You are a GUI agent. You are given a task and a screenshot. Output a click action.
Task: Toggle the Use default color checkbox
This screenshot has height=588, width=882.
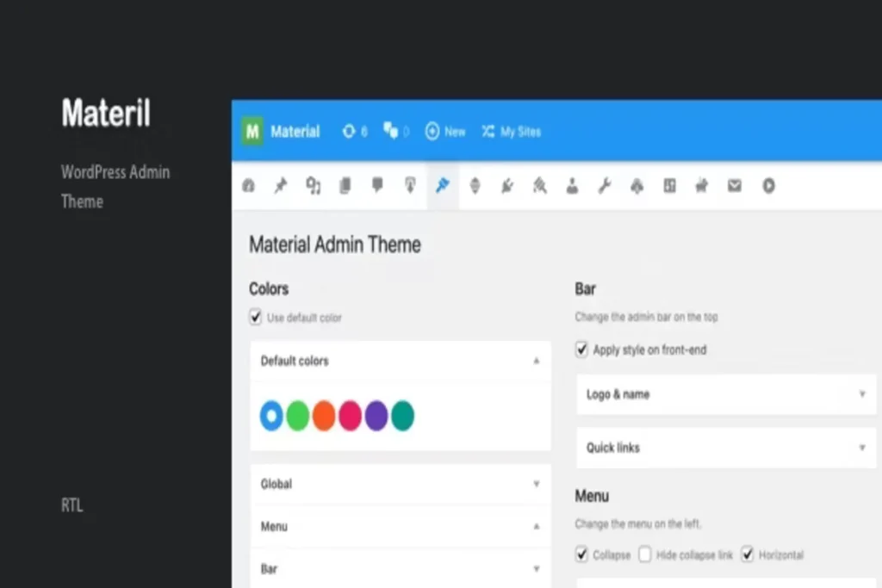(256, 318)
